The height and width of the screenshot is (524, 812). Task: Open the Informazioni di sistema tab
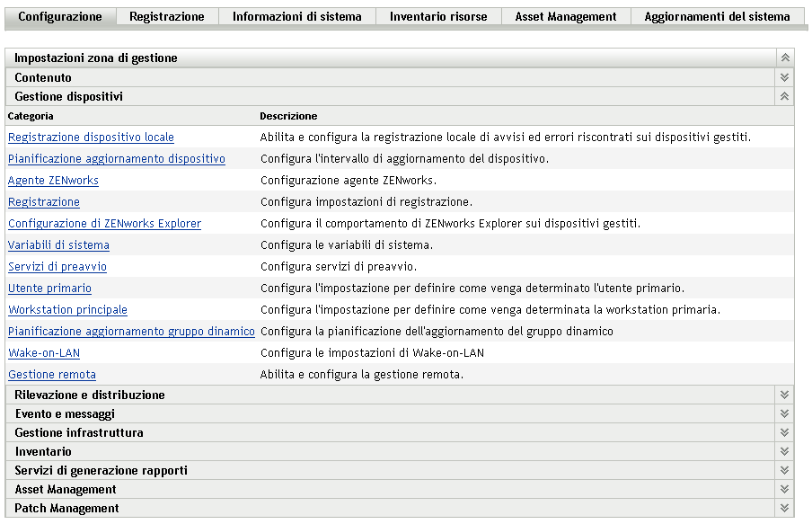click(296, 16)
